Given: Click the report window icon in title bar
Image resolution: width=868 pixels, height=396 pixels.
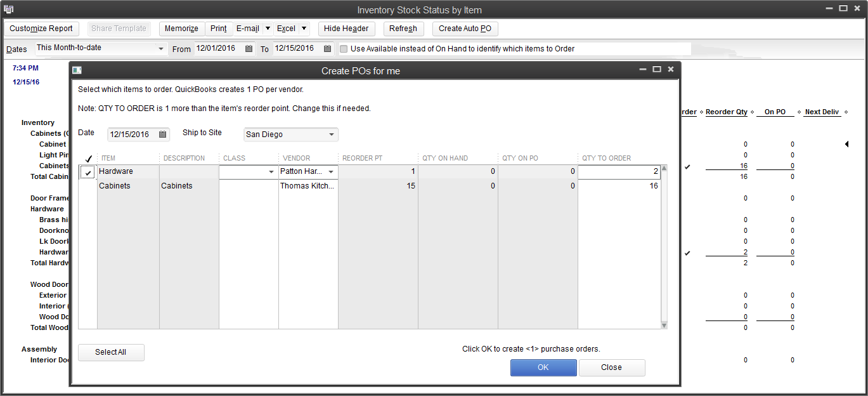Looking at the screenshot, I should (x=8, y=10).
